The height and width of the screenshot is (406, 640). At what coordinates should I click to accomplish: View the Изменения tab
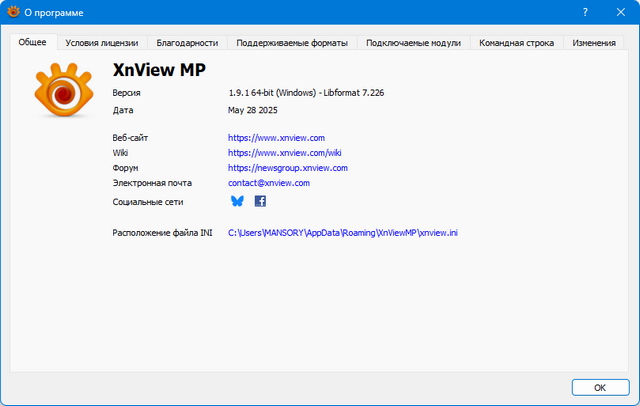tap(593, 43)
